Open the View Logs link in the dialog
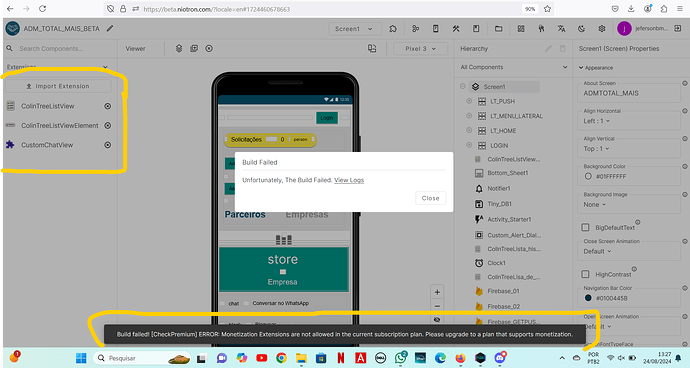The image size is (690, 368). [x=349, y=180]
